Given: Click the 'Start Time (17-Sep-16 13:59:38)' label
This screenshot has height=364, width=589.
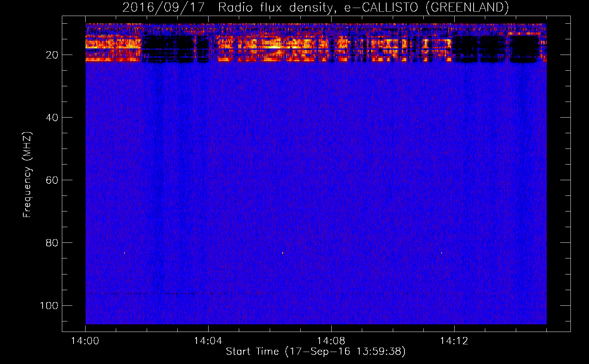Looking at the screenshot, I should (x=316, y=352).
